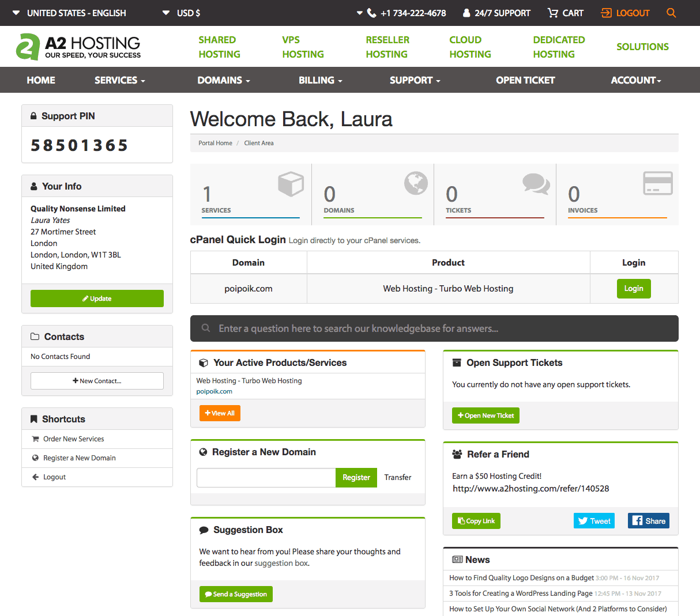700x616 pixels.
Task: Open news item about WordPress Landing Page
Action: tap(521, 594)
